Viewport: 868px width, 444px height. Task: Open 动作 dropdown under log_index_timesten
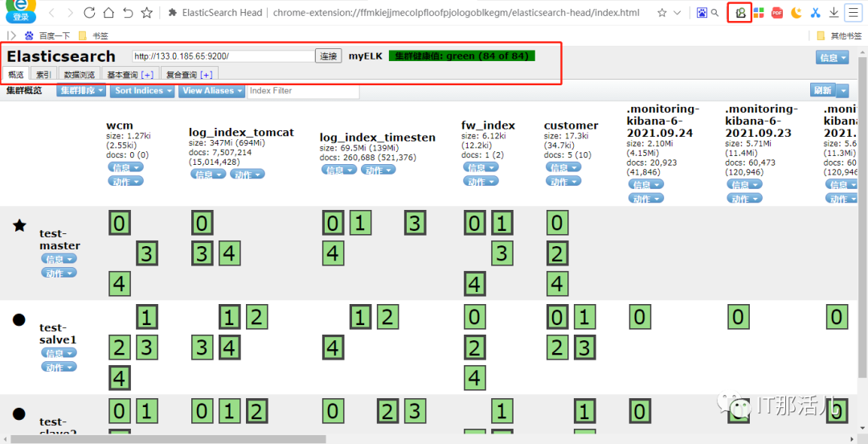click(x=378, y=170)
